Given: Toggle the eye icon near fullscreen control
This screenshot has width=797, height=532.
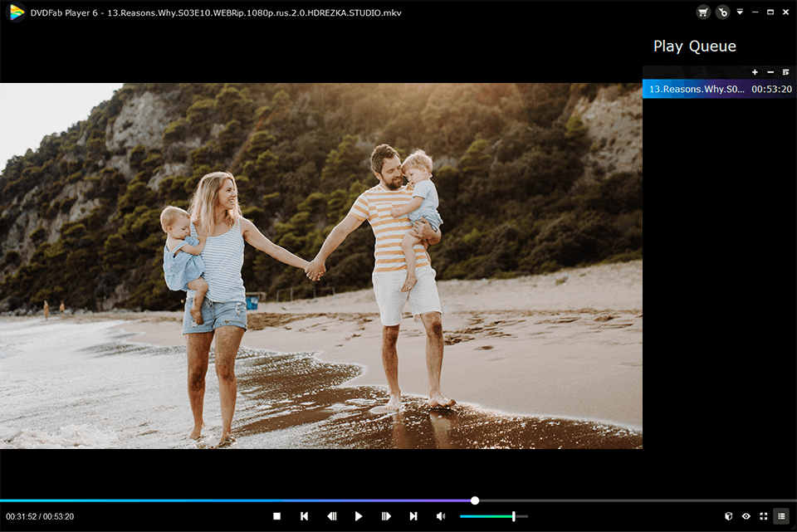Looking at the screenshot, I should pyautogui.click(x=746, y=516).
